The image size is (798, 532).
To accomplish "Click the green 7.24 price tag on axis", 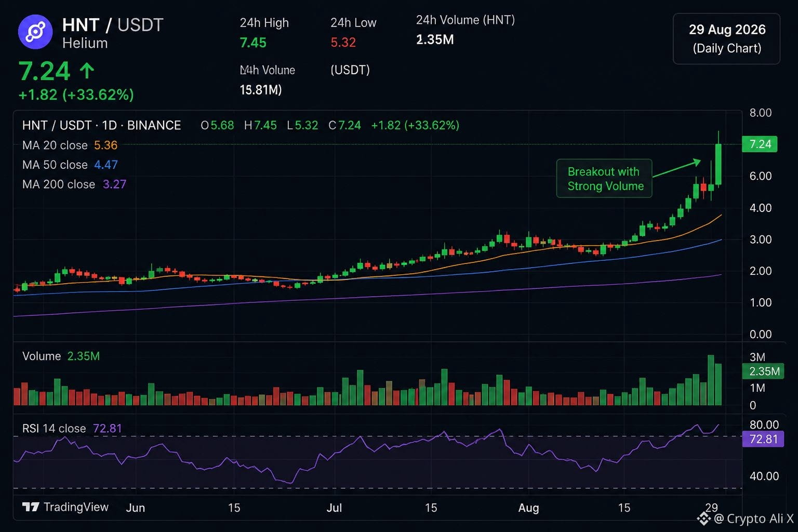I will [760, 144].
